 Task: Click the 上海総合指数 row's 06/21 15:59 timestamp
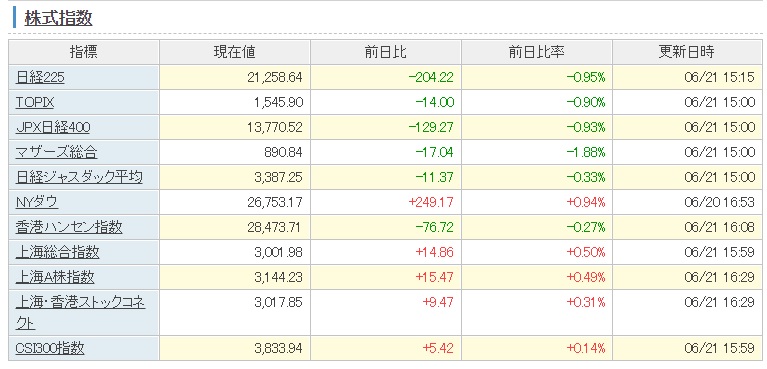tap(720, 252)
